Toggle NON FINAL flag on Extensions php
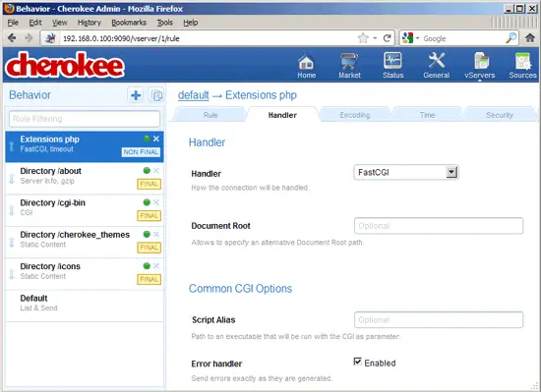This screenshot has height=392, width=541. [141, 152]
